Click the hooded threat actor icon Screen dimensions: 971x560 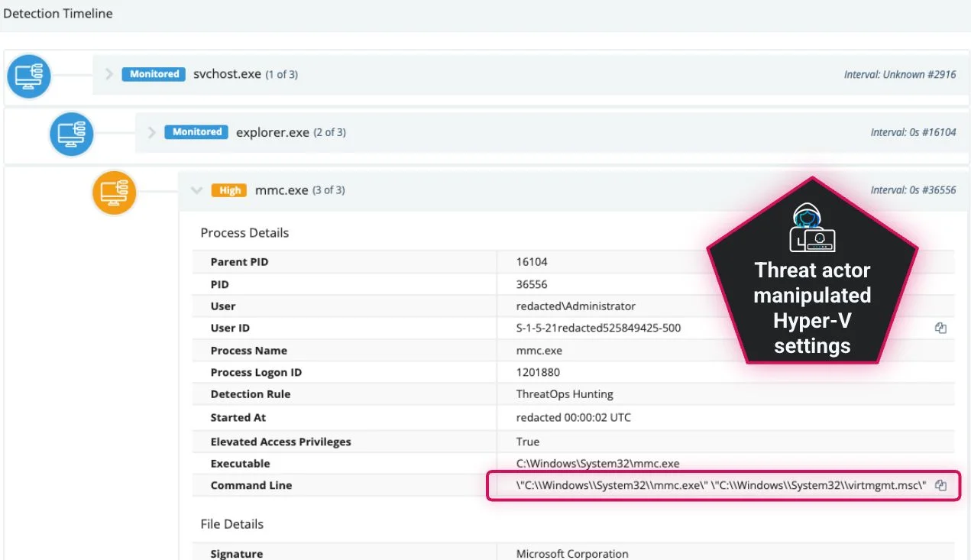(811, 228)
